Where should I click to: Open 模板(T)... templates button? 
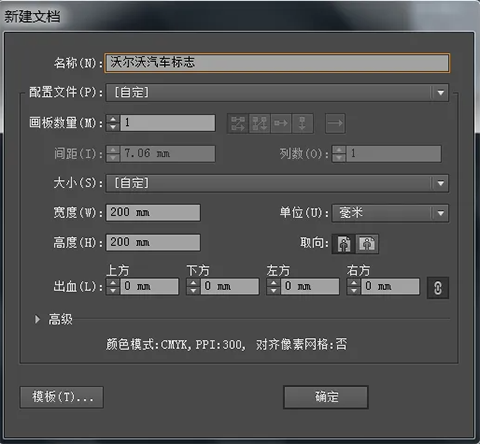tap(62, 397)
